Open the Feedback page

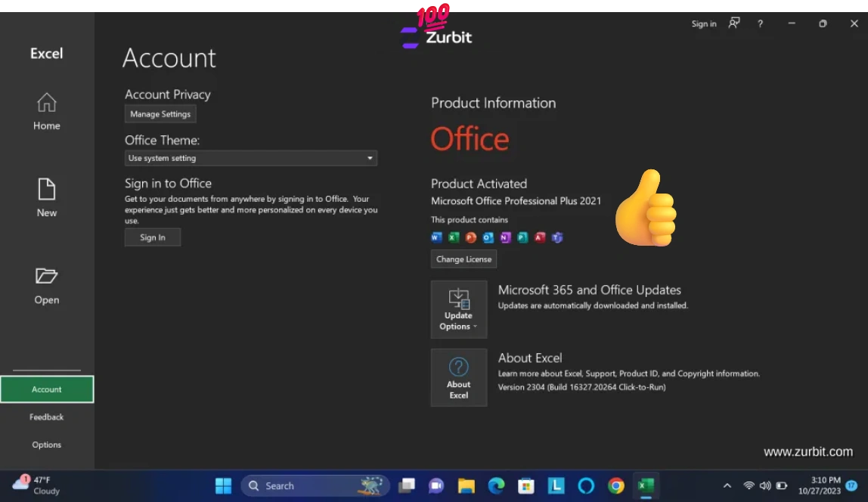tap(47, 417)
